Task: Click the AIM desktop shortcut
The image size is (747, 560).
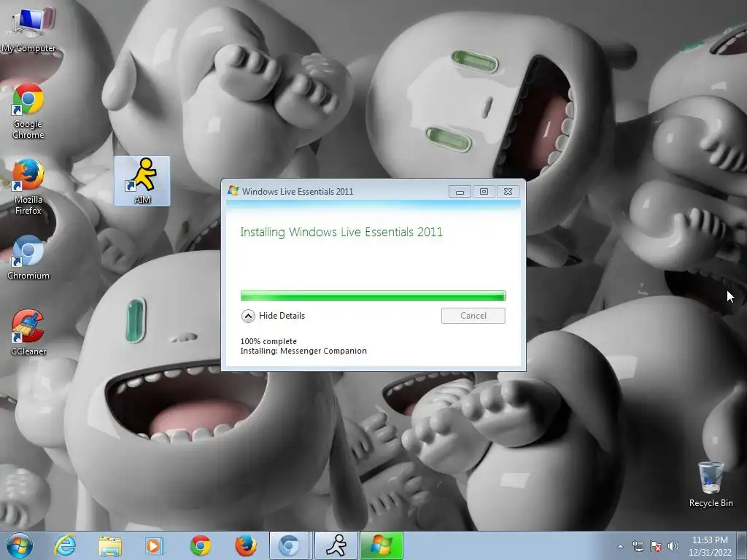Action: click(142, 181)
